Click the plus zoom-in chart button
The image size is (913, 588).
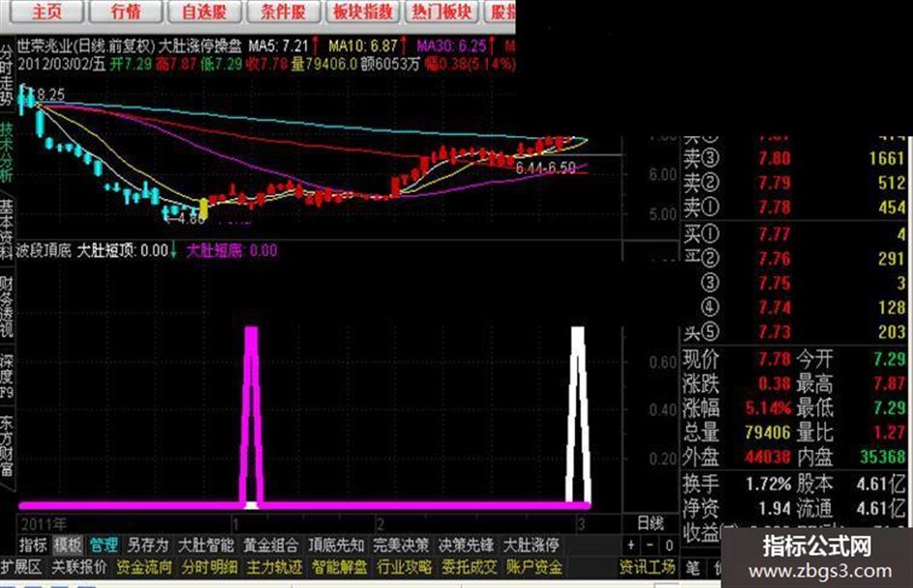pyautogui.click(x=631, y=546)
